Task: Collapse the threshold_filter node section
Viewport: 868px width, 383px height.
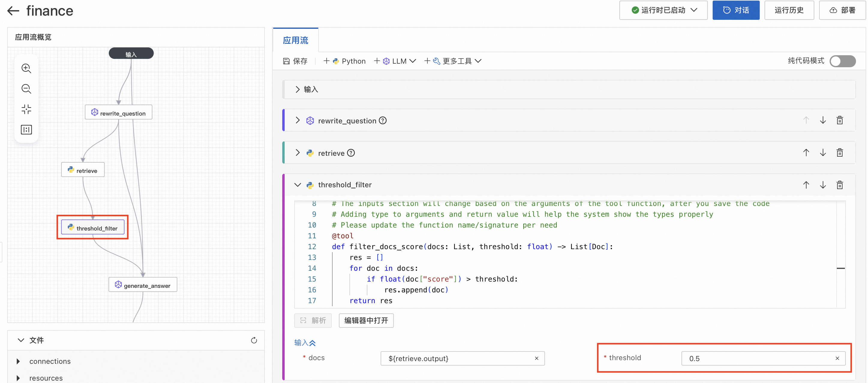Action: 297,185
